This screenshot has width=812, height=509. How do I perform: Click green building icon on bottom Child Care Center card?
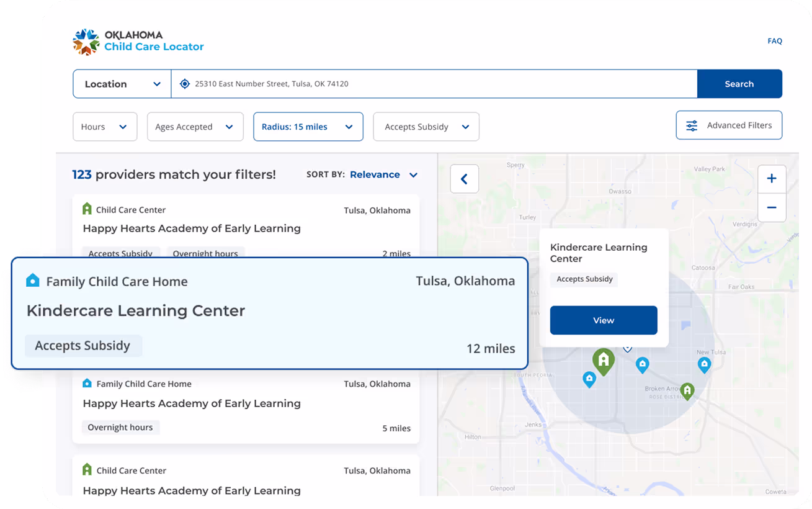(x=87, y=470)
